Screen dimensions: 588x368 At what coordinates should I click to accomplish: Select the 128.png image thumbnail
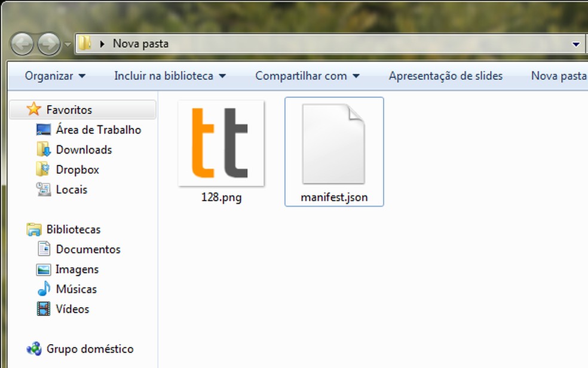pos(221,143)
